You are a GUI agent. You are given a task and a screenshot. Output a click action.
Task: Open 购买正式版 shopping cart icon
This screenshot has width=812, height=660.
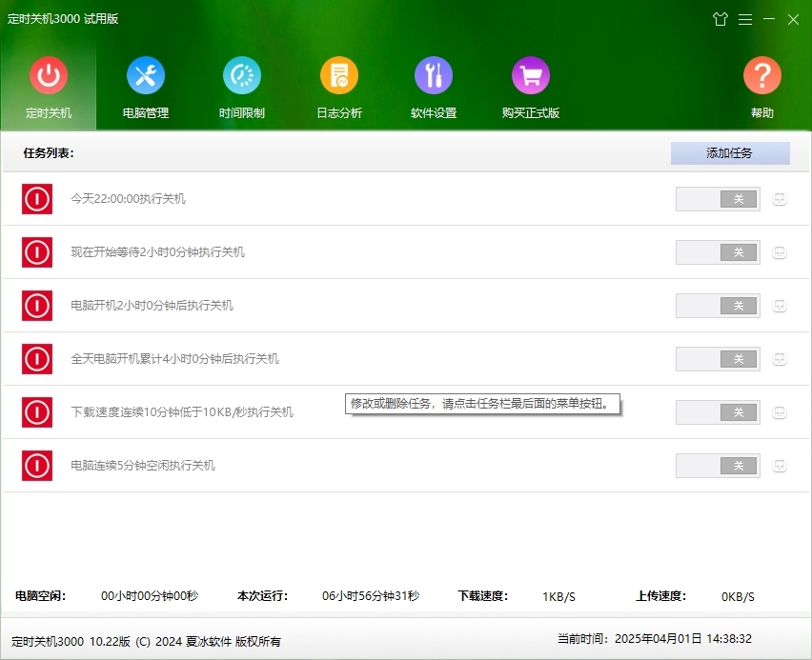click(x=531, y=75)
